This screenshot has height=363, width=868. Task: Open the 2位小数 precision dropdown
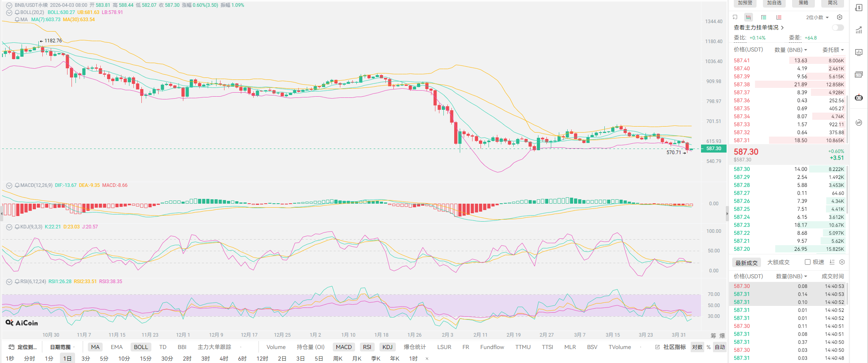pos(817,17)
